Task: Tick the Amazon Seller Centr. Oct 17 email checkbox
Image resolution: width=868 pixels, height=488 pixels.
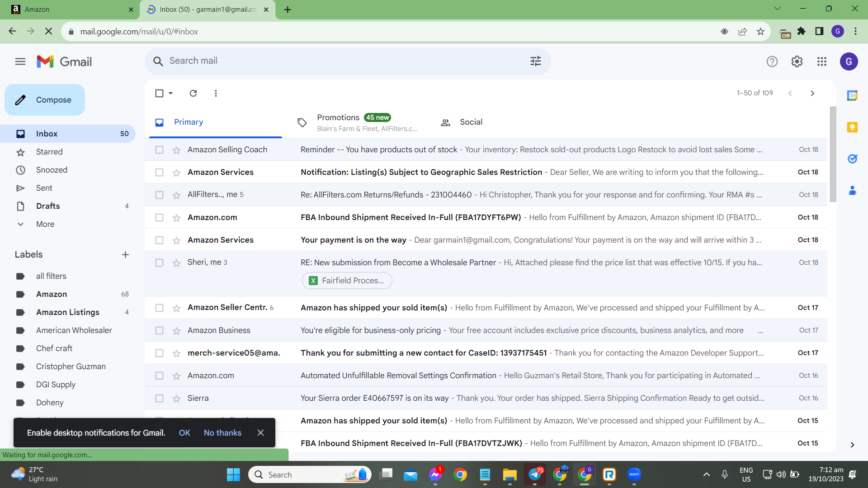Action: click(159, 308)
